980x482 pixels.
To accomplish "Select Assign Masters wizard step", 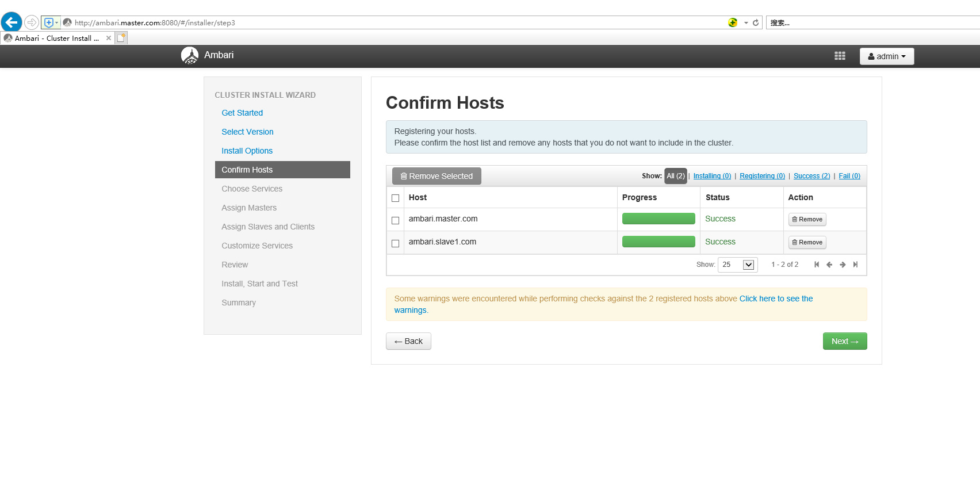I will click(x=249, y=208).
